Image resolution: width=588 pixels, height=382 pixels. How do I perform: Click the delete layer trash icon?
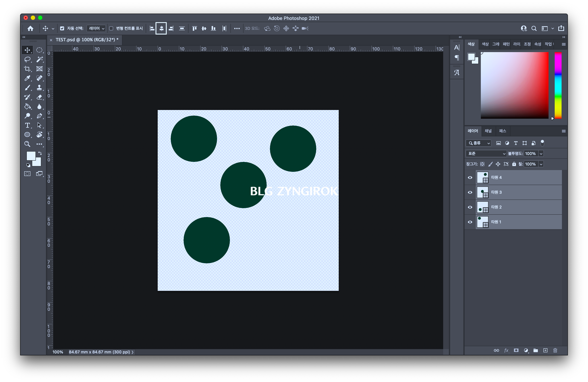[555, 350]
